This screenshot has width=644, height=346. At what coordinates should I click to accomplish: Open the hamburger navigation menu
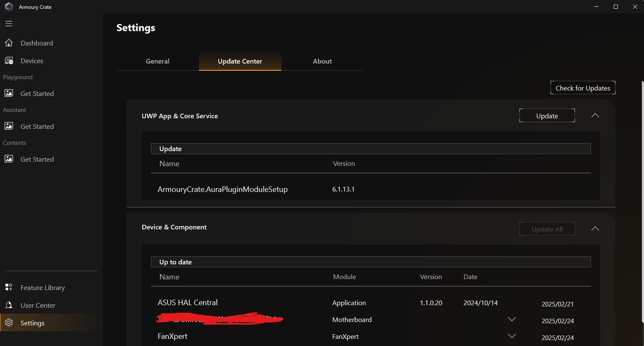point(8,23)
